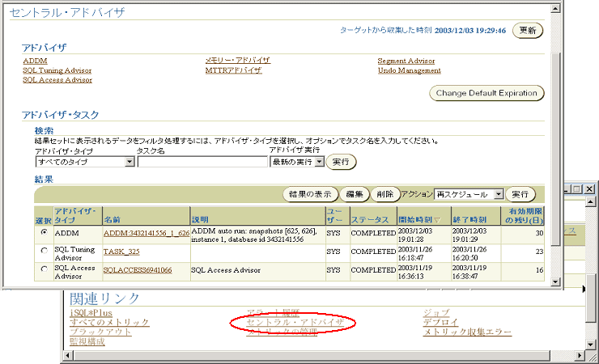This screenshot has height=364, width=599.
Task: Click the タスク名 text input field
Action: point(202,162)
